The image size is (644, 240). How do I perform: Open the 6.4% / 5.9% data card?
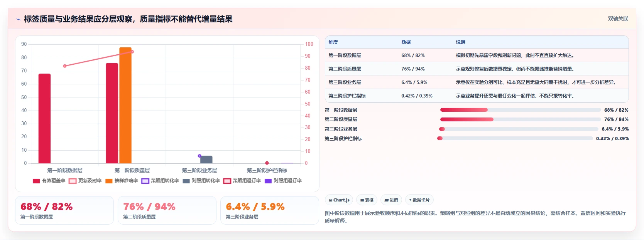[x=270, y=210]
